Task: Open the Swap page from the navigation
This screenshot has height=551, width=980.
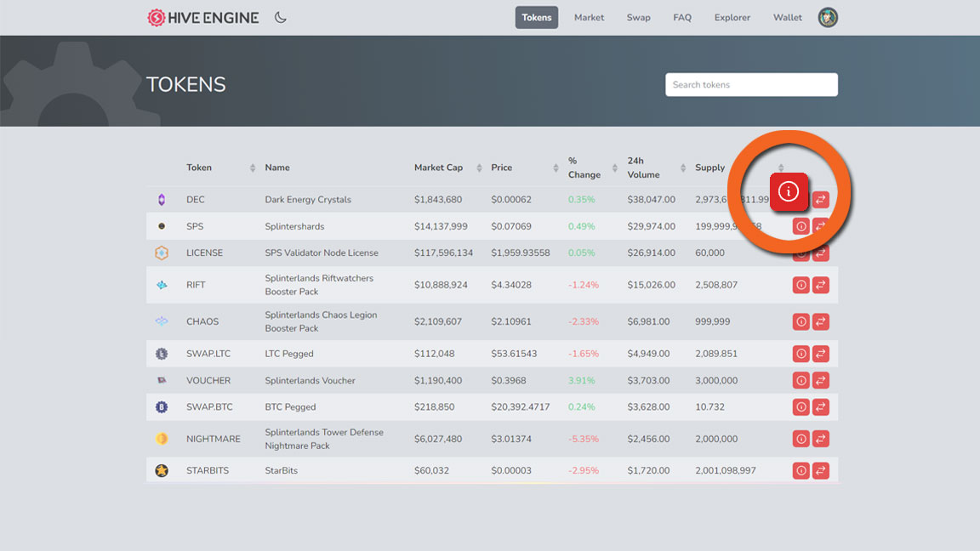Action: pyautogui.click(x=638, y=18)
